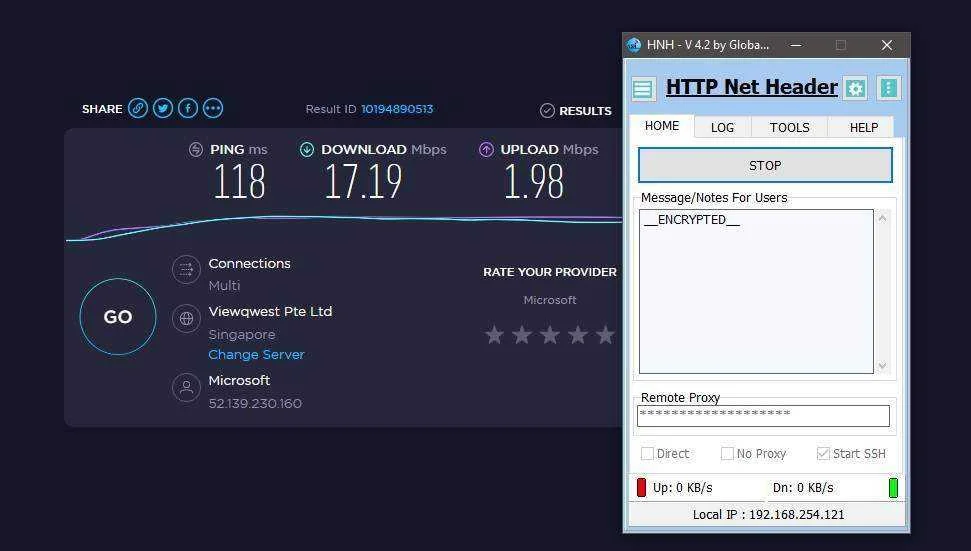Screen dimensions: 971x551
Task: Open HNH hamburger menu icon
Action: click(643, 89)
